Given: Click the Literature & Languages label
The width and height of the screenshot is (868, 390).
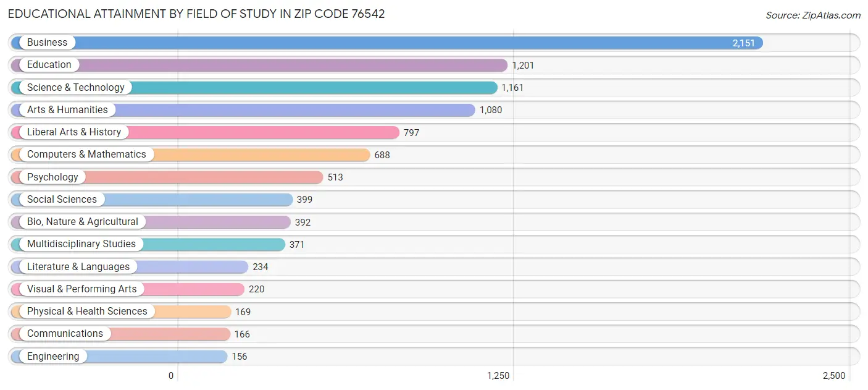Looking at the screenshot, I should (78, 266).
